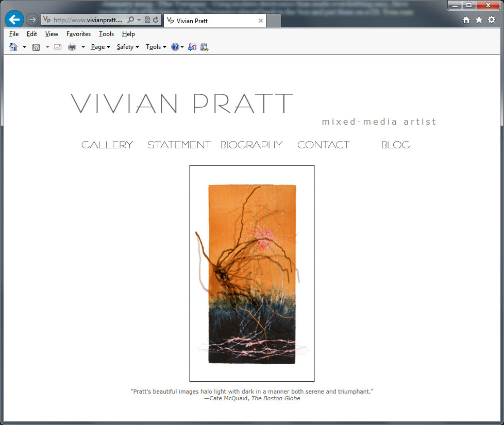
Task: Click the orange root artwork image
Action: coord(252,273)
